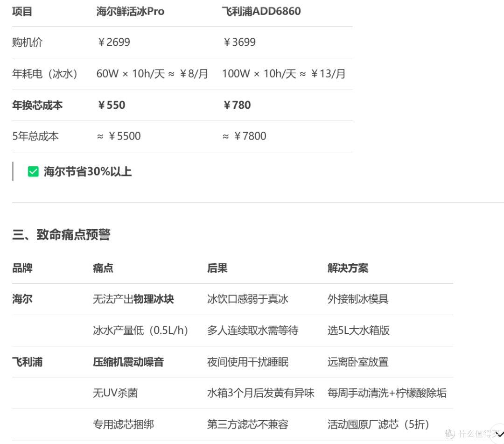Select the price ¥3699
The height and width of the screenshot is (444, 504).
coord(239,42)
